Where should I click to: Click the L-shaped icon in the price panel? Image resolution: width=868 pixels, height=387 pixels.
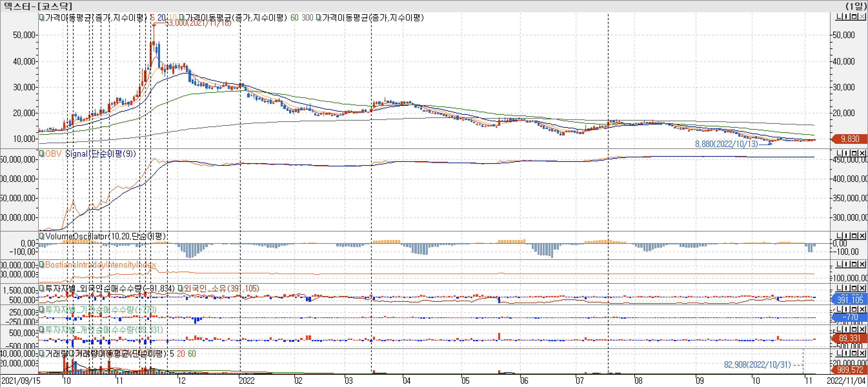click(x=839, y=16)
